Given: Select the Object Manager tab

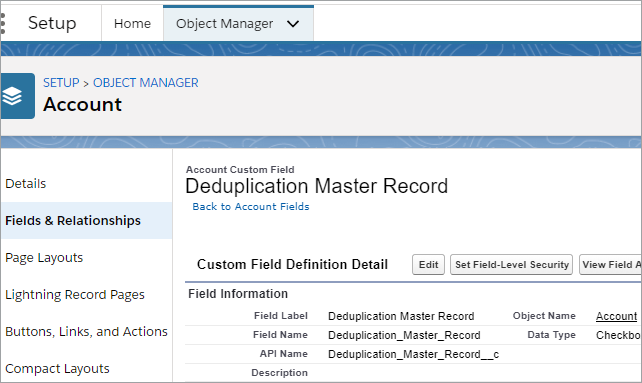Looking at the screenshot, I should (238, 23).
